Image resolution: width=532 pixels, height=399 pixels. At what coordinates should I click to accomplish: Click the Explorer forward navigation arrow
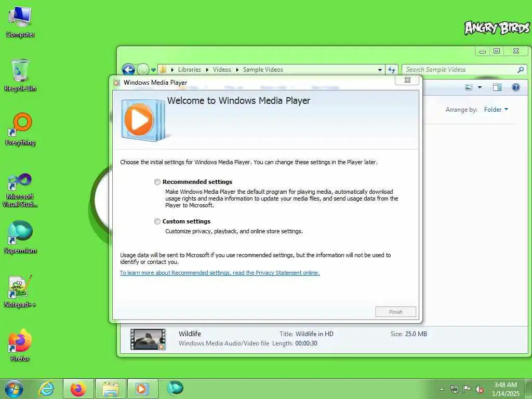pyautogui.click(x=143, y=70)
